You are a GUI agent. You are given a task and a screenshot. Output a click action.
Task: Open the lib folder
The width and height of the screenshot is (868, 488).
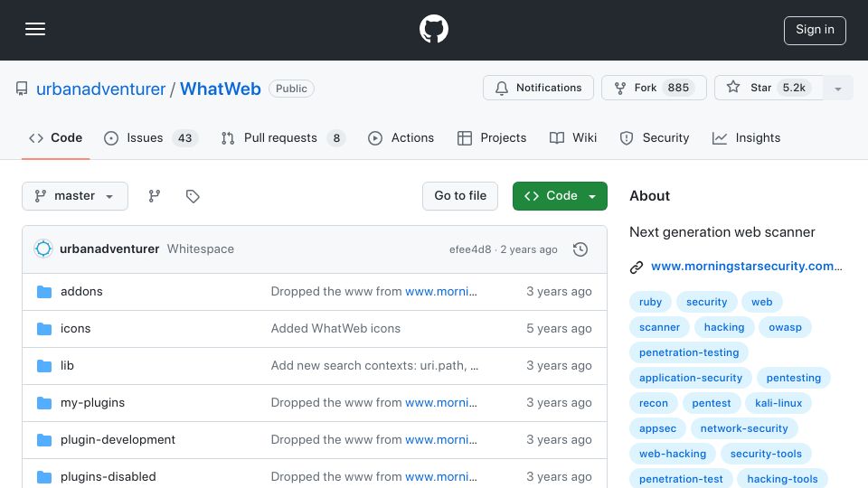tap(67, 366)
